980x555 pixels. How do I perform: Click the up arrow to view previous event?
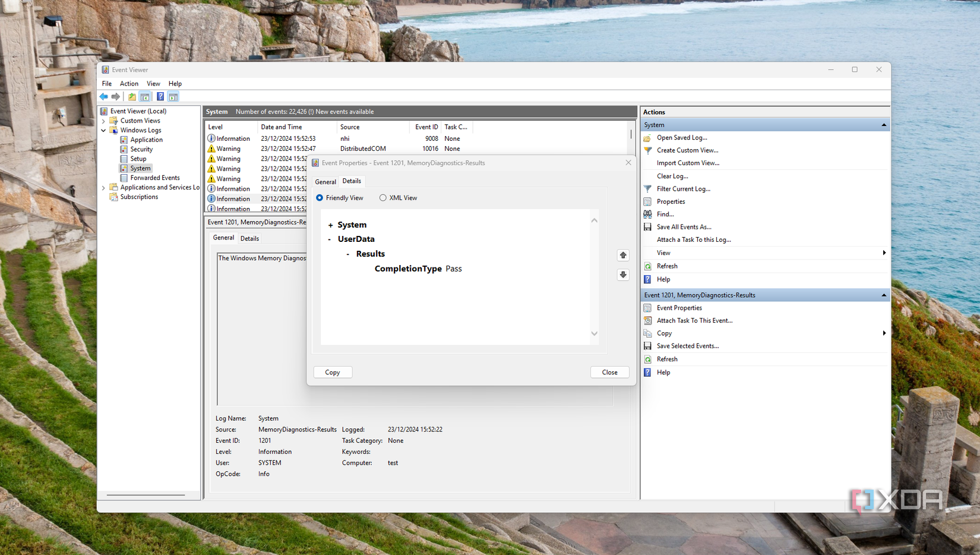623,255
